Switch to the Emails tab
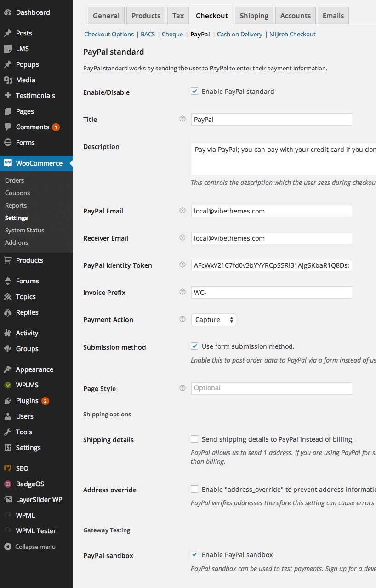The image size is (376, 588). click(x=333, y=16)
